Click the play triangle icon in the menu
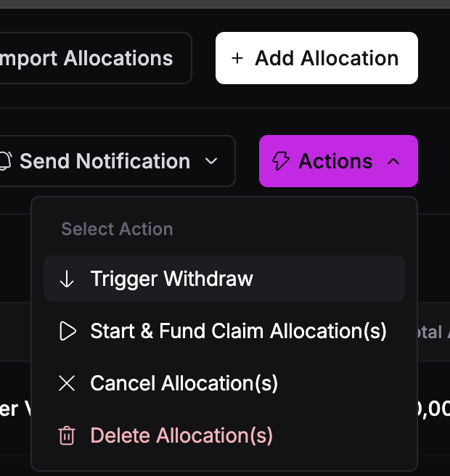Viewport: 450px width, 476px height. tap(67, 332)
